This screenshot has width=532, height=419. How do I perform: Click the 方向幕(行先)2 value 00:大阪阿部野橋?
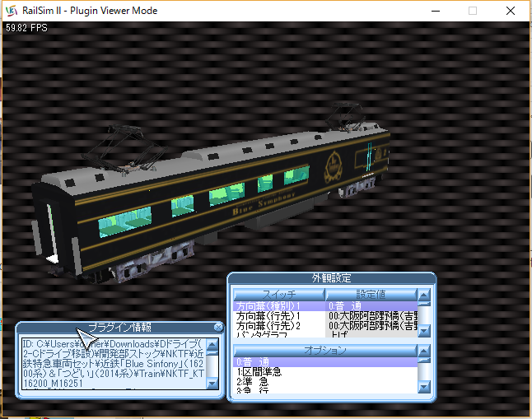(x=371, y=326)
